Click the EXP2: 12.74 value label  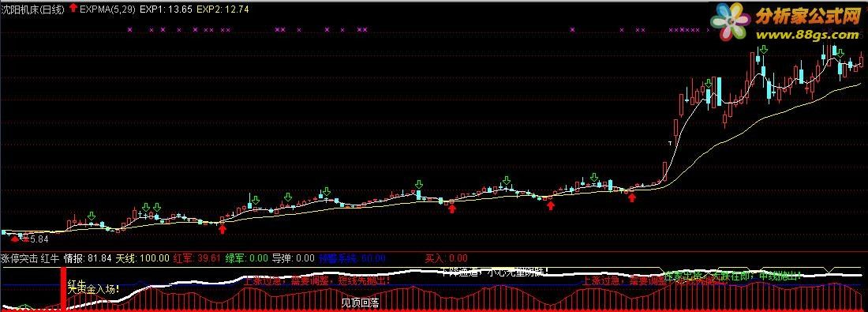pyautogui.click(x=223, y=9)
